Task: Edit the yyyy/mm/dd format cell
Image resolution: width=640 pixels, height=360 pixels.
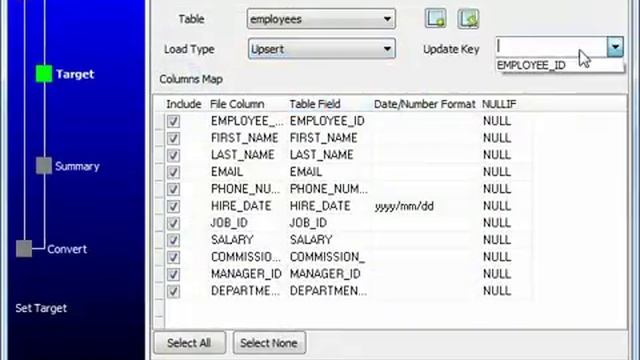Action: [404, 207]
